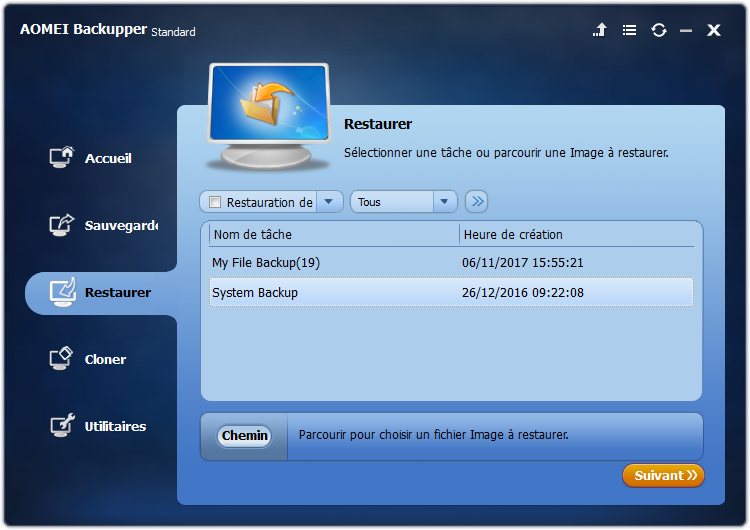Click the Accueil home icon in sidebar
This screenshot has height=530, width=750.
point(62,157)
